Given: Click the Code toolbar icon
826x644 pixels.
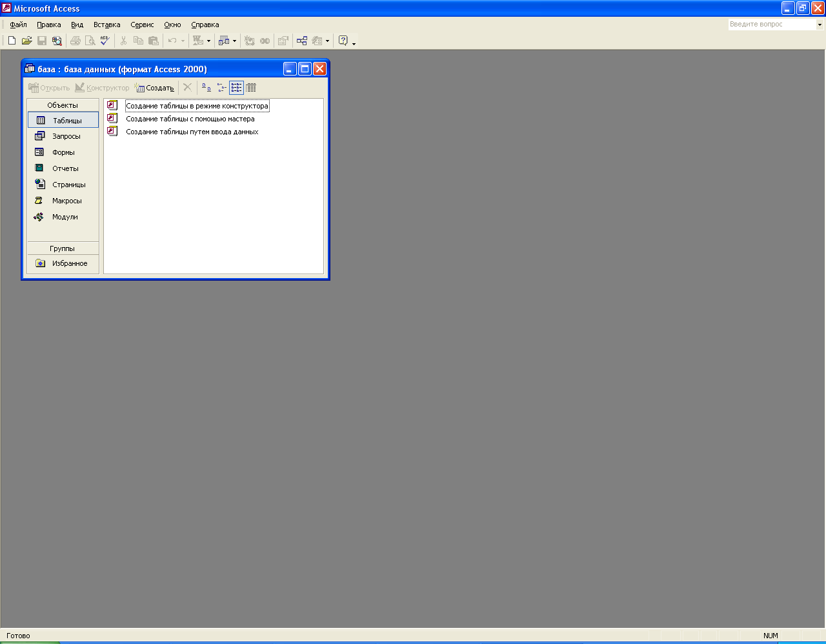Looking at the screenshot, I should (x=250, y=41).
